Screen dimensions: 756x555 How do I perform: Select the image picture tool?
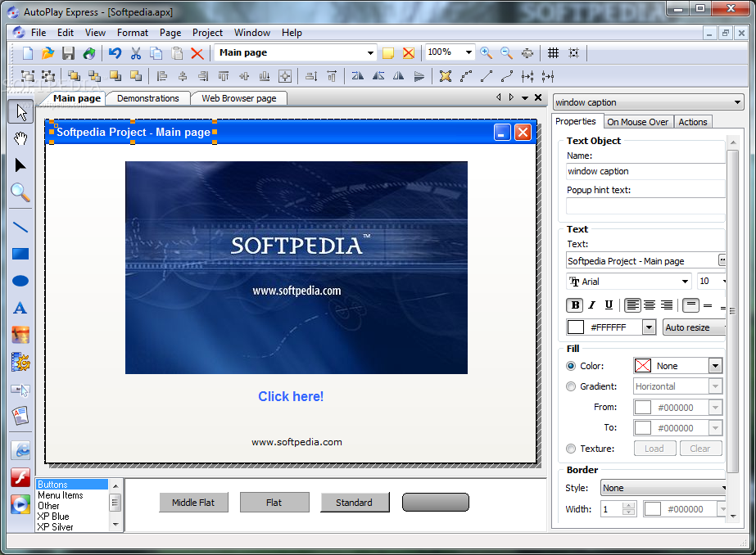coord(20,335)
